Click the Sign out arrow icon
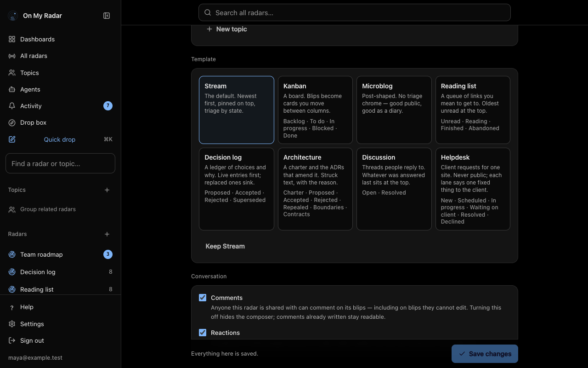588x368 pixels. pos(12,340)
